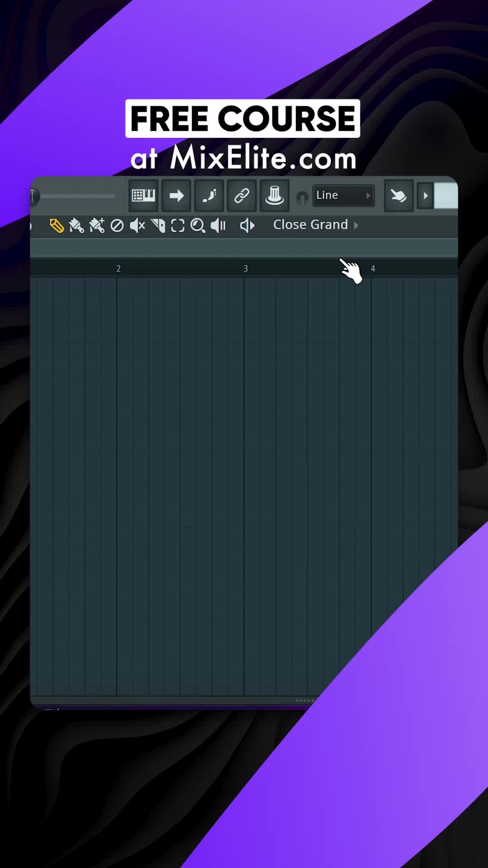Select the Playback speaker tool
Viewport: 488px width, 868px height.
coord(218,225)
